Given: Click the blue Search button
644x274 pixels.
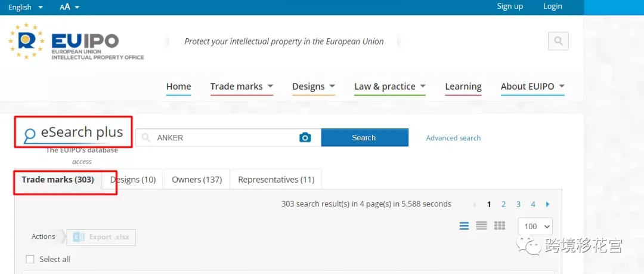Looking at the screenshot, I should click(x=365, y=137).
